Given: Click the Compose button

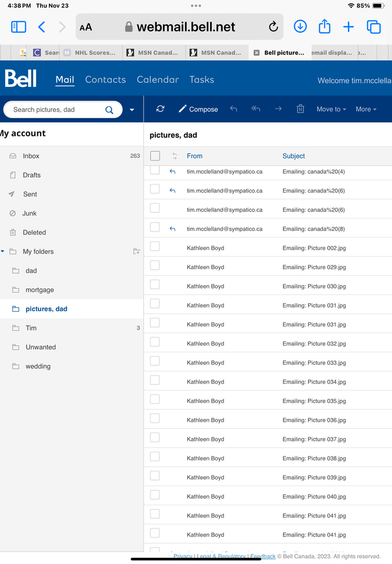Looking at the screenshot, I should pos(198,109).
